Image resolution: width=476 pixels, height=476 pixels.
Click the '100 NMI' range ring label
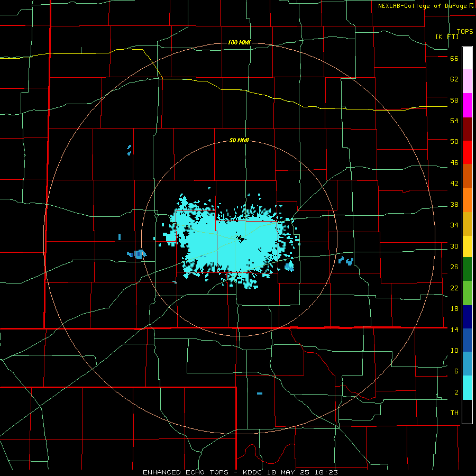239,42
